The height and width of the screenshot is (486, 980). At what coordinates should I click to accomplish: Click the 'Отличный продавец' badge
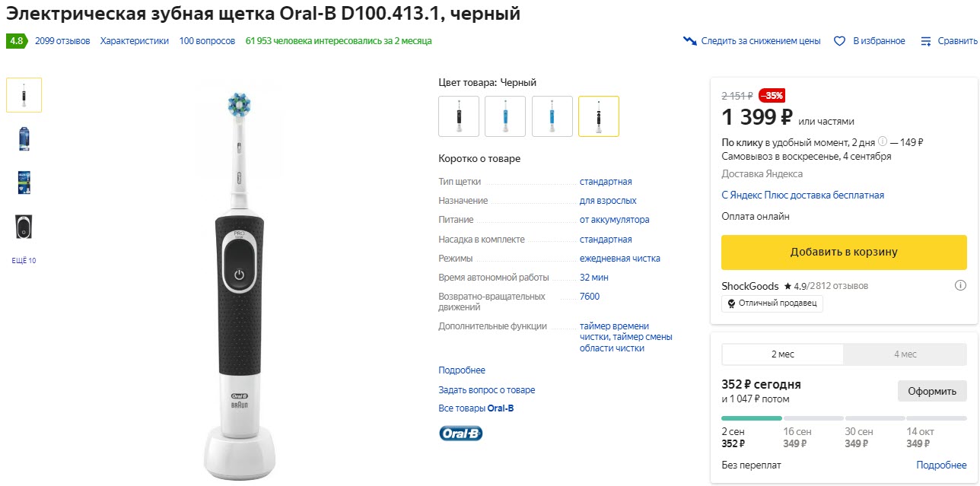pos(772,303)
